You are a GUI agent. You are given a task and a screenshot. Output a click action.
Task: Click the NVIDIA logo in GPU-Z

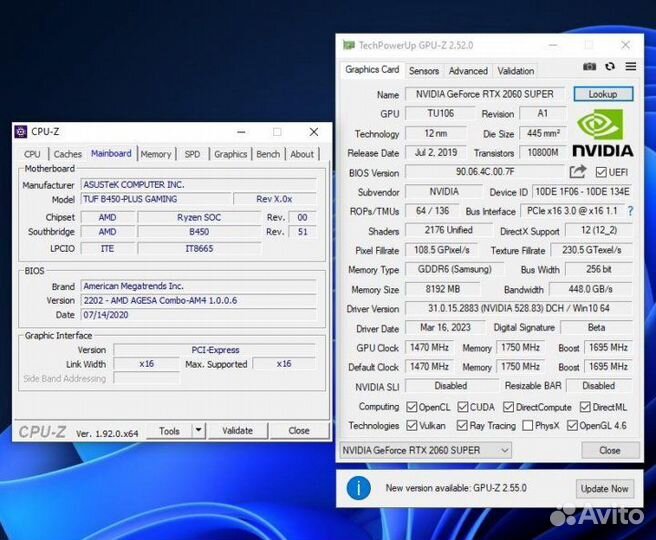point(602,133)
